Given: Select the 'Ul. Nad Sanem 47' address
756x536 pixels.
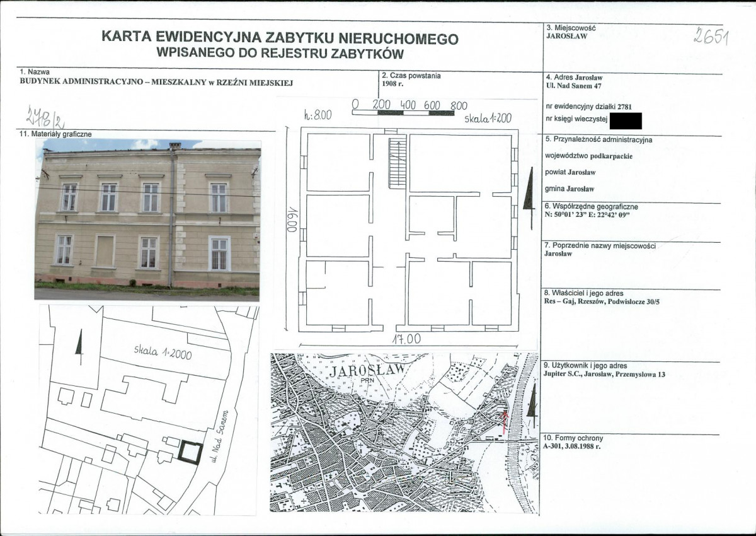Looking at the screenshot, I should coord(573,86).
